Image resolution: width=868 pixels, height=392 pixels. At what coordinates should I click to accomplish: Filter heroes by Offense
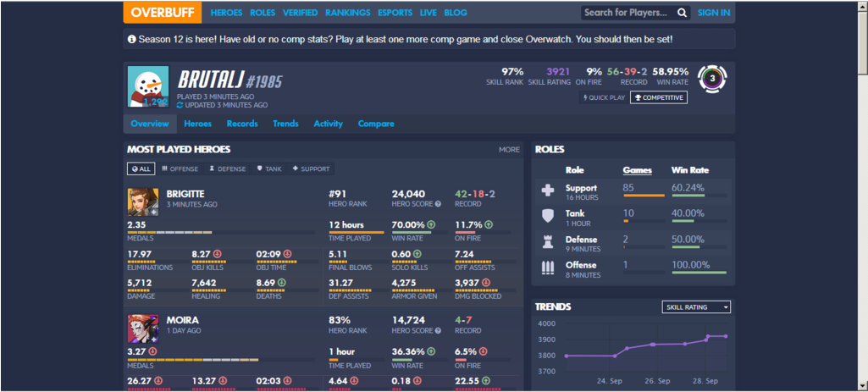(180, 168)
